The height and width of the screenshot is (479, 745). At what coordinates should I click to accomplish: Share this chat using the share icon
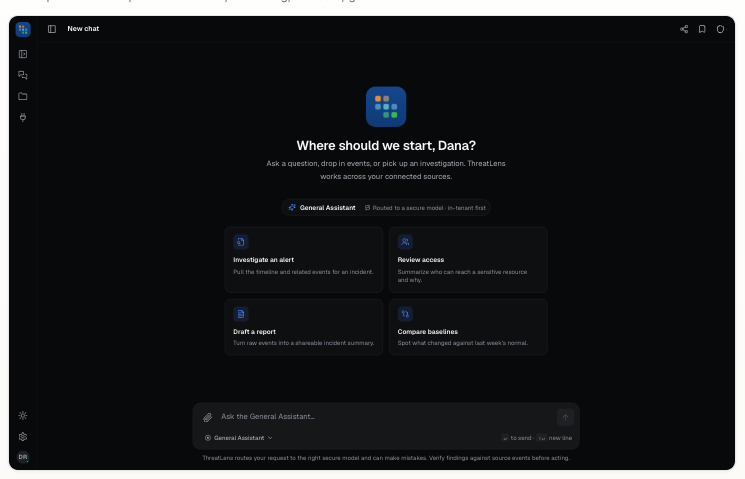click(x=684, y=29)
